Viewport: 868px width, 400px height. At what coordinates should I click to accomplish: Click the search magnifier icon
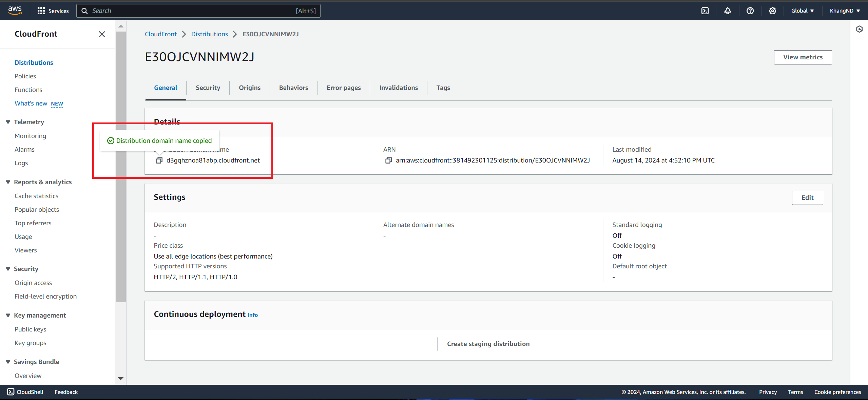[84, 11]
